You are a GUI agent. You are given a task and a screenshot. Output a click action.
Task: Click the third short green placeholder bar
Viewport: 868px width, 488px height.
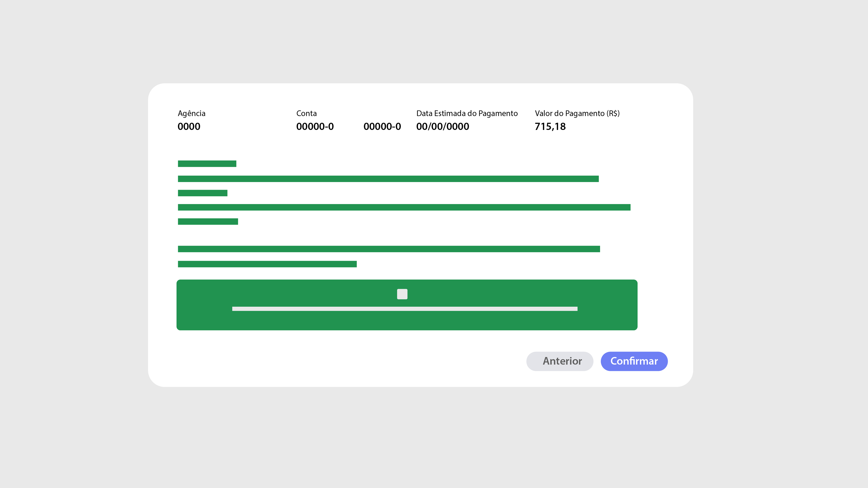(x=203, y=193)
